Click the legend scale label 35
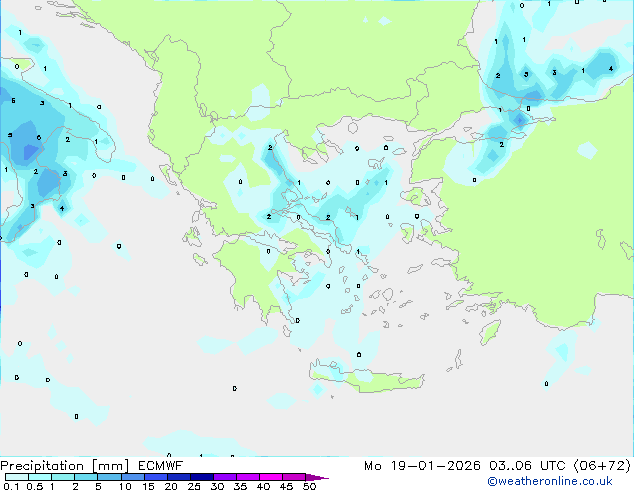Image resolution: width=634 pixels, height=490 pixels. [240, 486]
